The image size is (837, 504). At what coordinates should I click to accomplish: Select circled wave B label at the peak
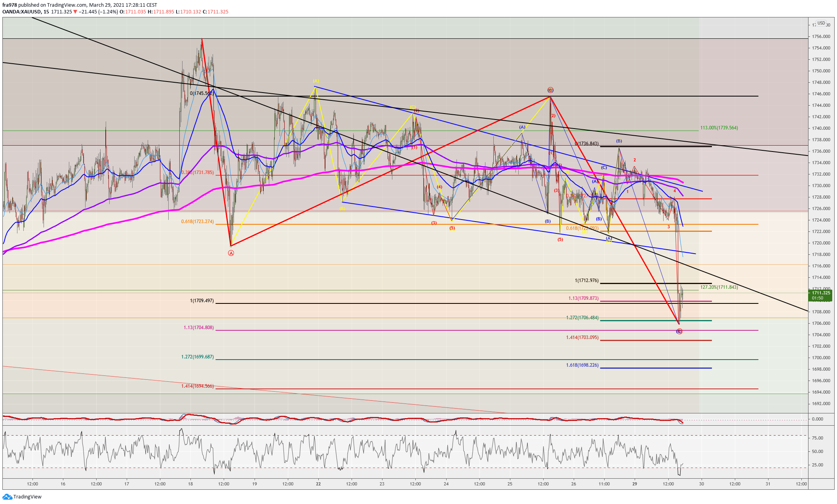coord(550,90)
